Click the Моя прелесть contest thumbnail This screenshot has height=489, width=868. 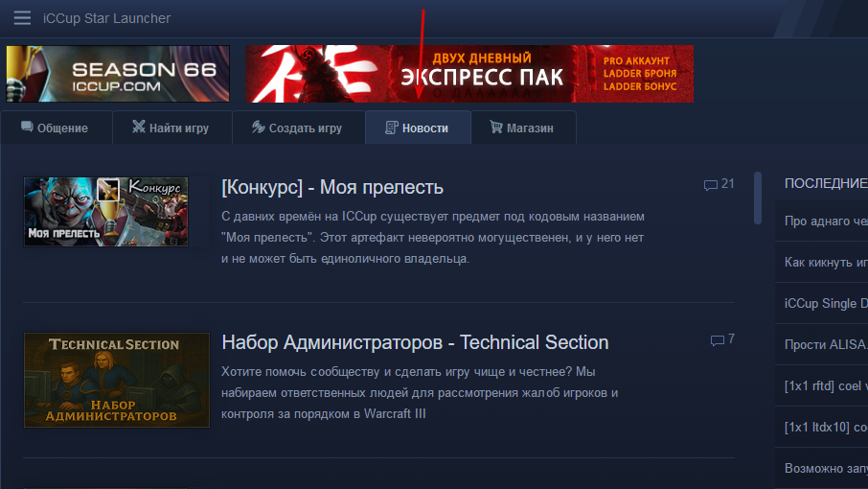[105, 212]
